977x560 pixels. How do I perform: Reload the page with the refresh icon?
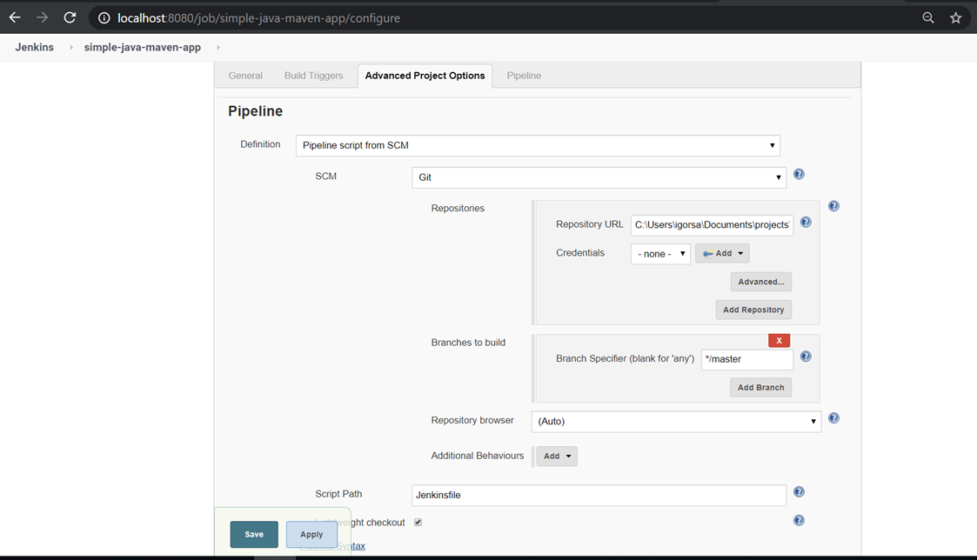[70, 17]
